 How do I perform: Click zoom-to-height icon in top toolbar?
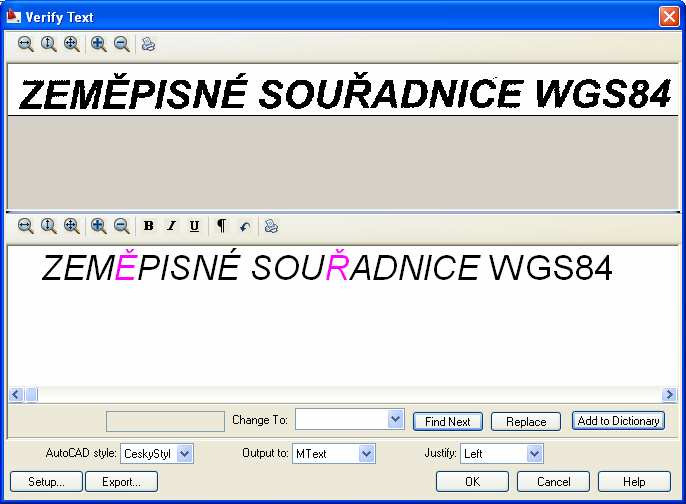coord(49,44)
